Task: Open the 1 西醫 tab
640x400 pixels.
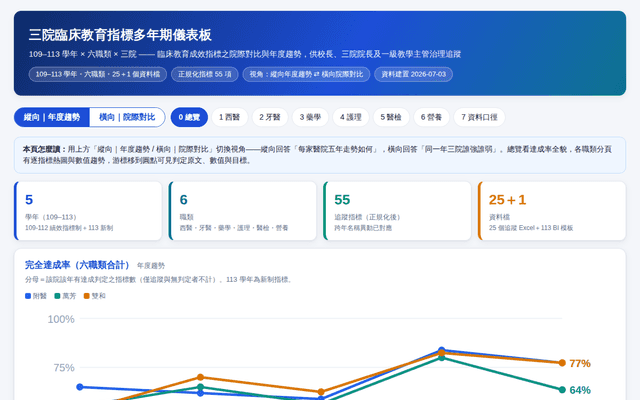Action: pyautogui.click(x=229, y=118)
